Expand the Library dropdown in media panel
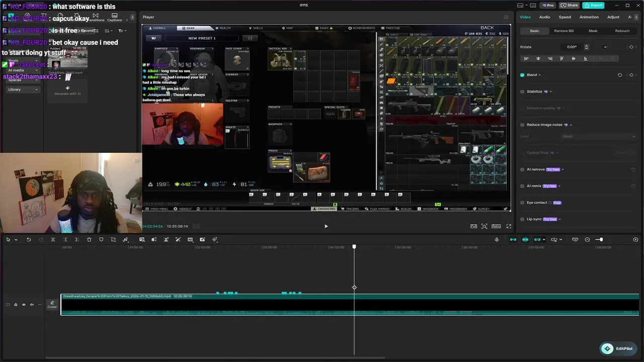Image resolution: width=644 pixels, height=362 pixels. click(23, 89)
